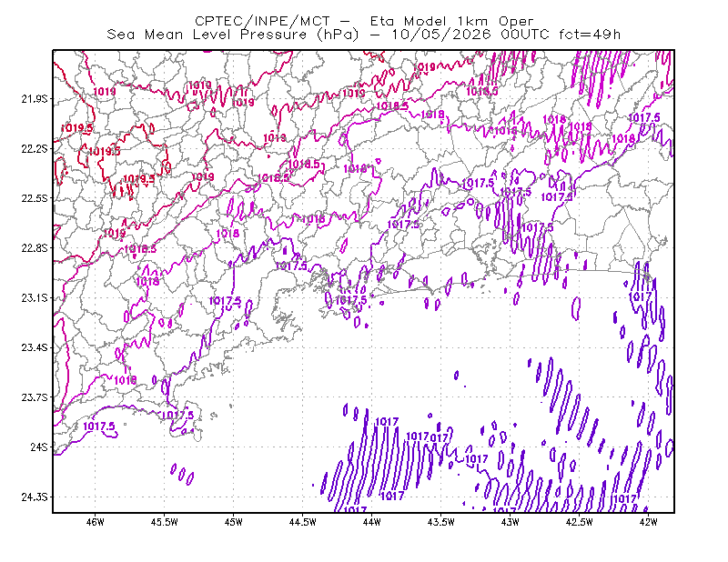Viewport: 728px width, 562px height.
Task: Click the 43W longitude axis label
Action: (x=511, y=522)
